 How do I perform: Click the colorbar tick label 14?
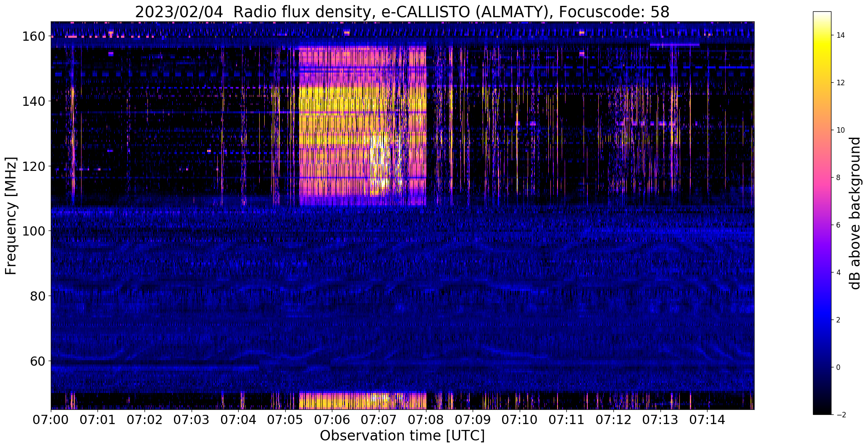click(x=841, y=35)
